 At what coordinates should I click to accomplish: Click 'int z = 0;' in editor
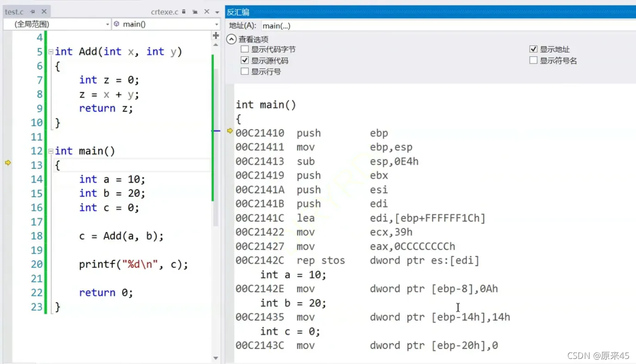tap(109, 80)
